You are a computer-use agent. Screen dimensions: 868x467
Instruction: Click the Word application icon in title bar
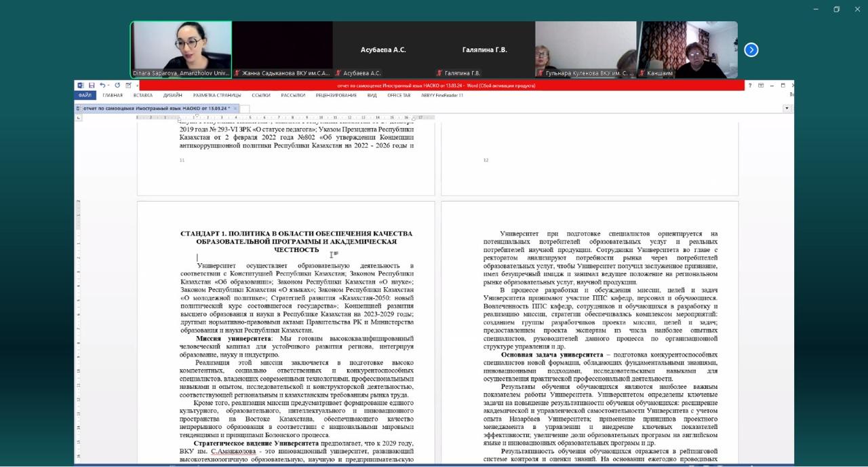[81, 86]
